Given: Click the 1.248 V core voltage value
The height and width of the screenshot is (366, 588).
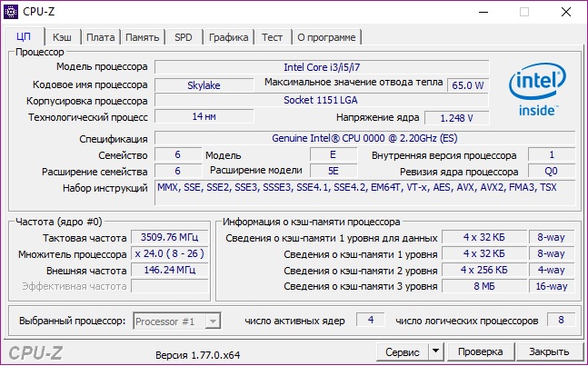Looking at the screenshot, I should point(457,118).
